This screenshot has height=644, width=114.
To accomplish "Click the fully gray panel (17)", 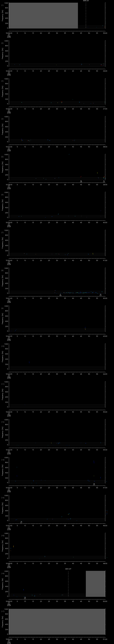I will pyautogui.click(x=57, y=621).
